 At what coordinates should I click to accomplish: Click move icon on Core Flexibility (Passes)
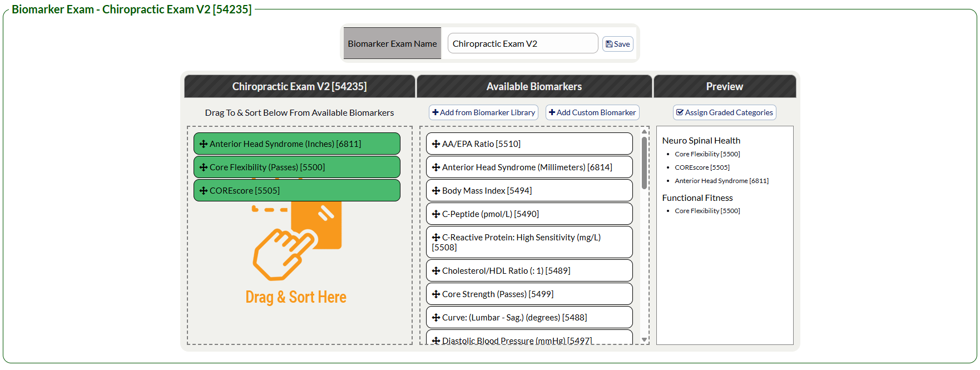click(x=204, y=167)
